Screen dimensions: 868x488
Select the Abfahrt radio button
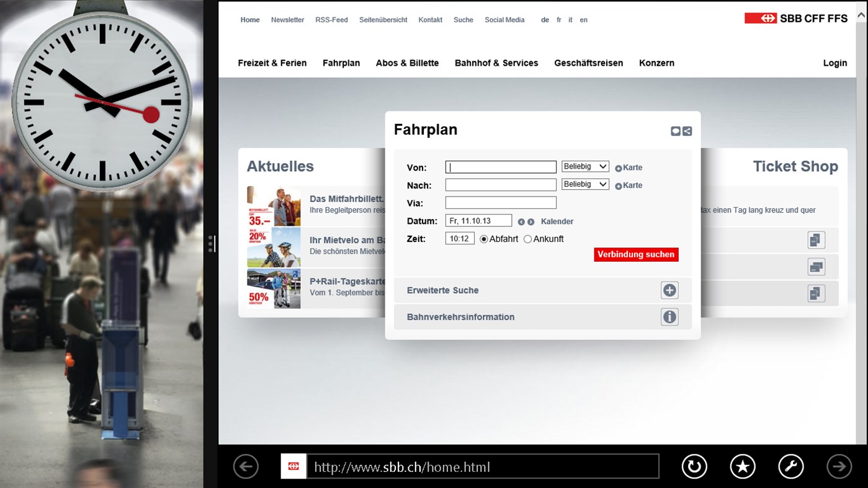(x=484, y=239)
